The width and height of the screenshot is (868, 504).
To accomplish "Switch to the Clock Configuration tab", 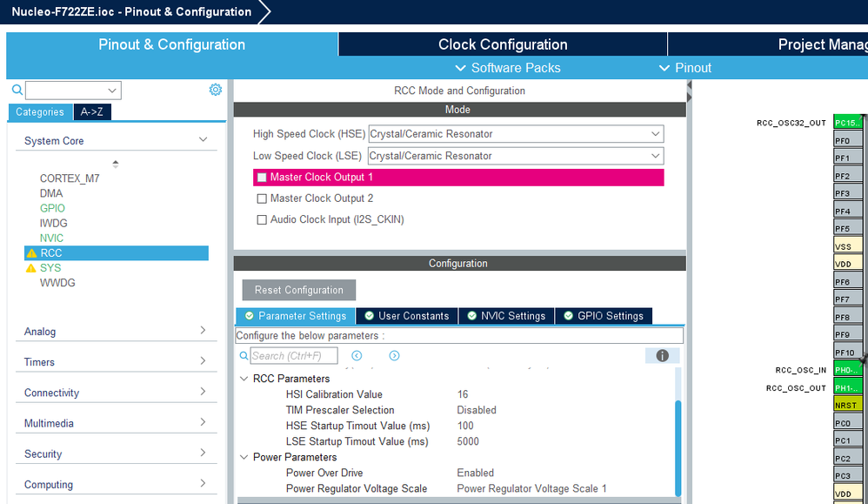I will 503,44.
